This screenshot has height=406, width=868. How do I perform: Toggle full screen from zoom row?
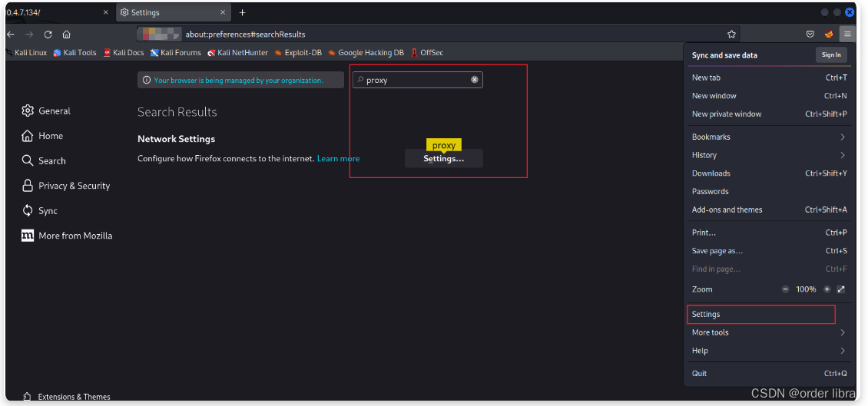841,289
